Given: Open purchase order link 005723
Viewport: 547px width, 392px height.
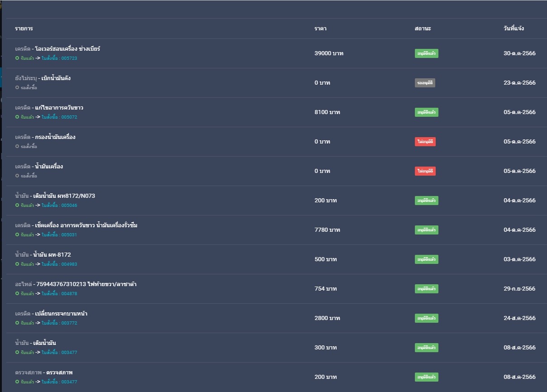Looking at the screenshot, I should [59, 58].
